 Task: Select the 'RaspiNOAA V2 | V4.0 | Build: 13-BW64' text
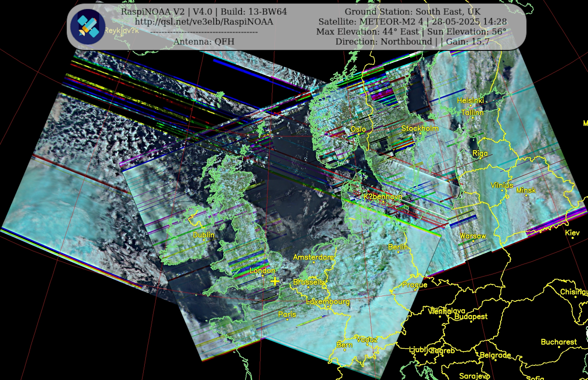pos(204,12)
